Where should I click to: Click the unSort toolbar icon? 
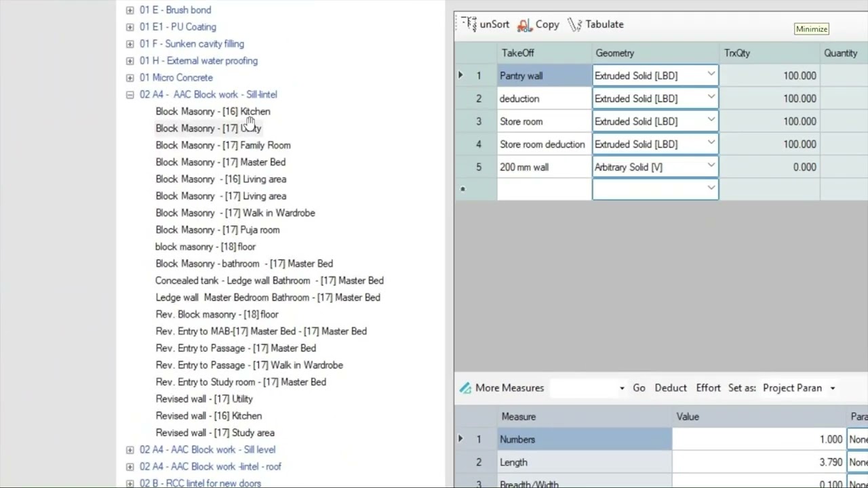(x=469, y=24)
